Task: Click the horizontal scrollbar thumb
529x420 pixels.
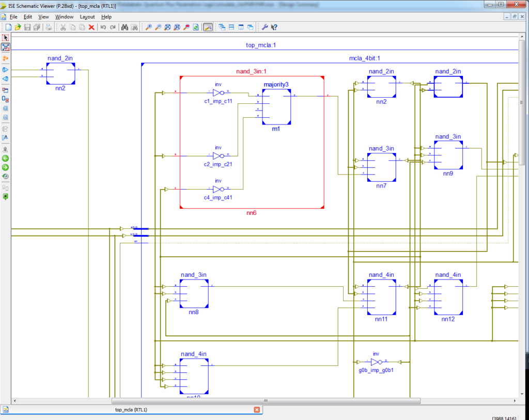Action: pos(266,401)
